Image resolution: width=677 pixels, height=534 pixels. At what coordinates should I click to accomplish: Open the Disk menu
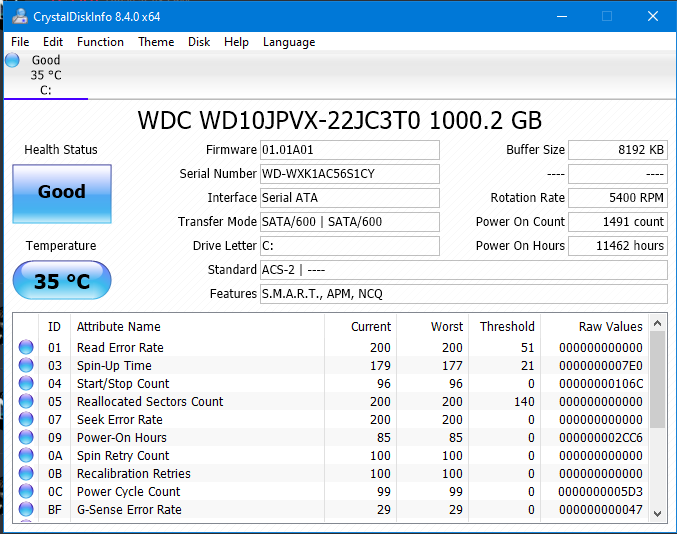[199, 42]
